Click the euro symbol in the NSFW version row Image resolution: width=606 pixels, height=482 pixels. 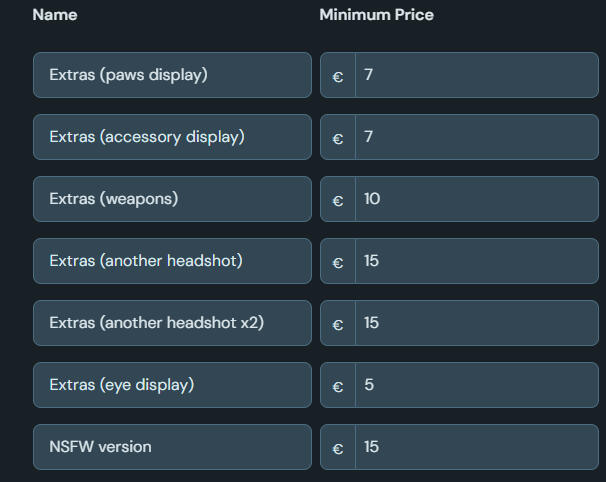(338, 448)
